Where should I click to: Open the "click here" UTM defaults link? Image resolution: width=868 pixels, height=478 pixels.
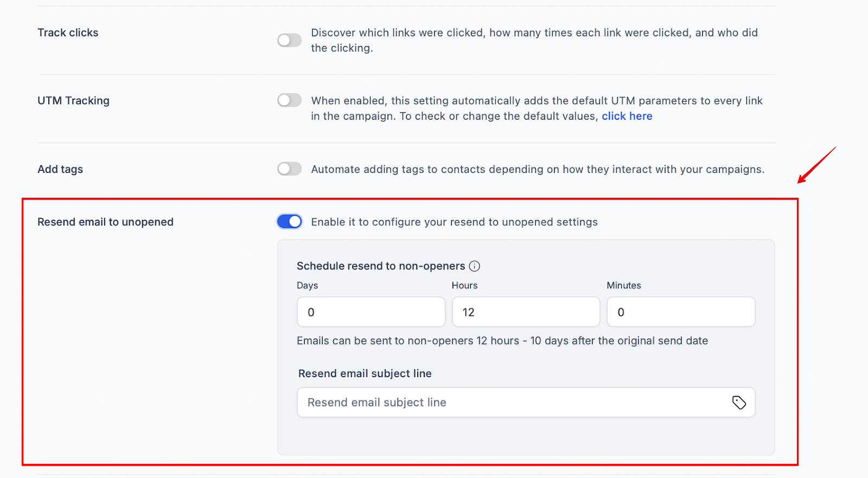point(627,116)
